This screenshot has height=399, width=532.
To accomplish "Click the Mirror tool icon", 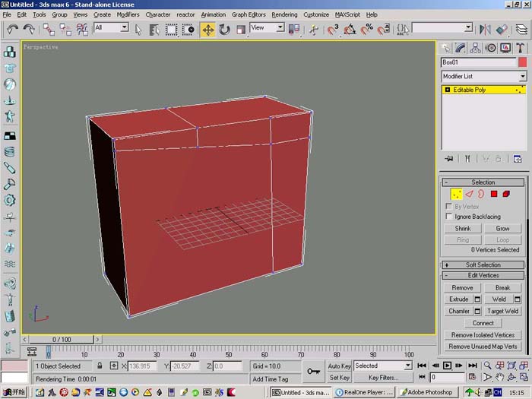I will (x=485, y=30).
